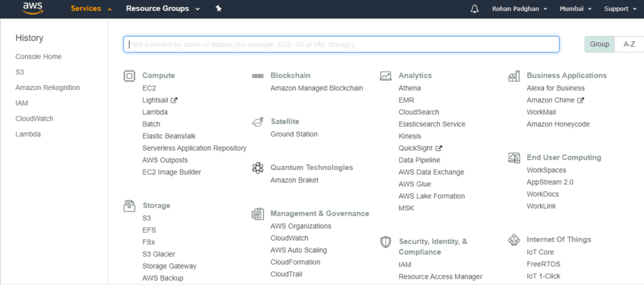Open Amazon Honeycode
Viewport: 644px width, 285px height.
pos(558,124)
